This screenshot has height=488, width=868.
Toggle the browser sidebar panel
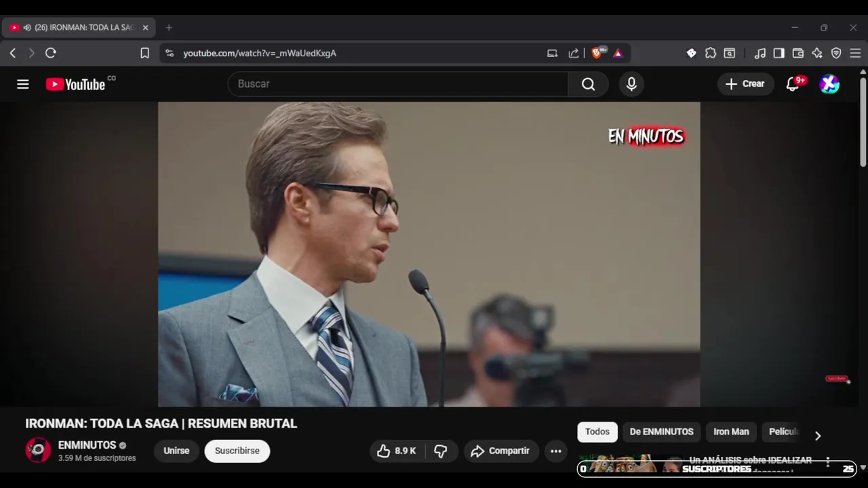[779, 53]
